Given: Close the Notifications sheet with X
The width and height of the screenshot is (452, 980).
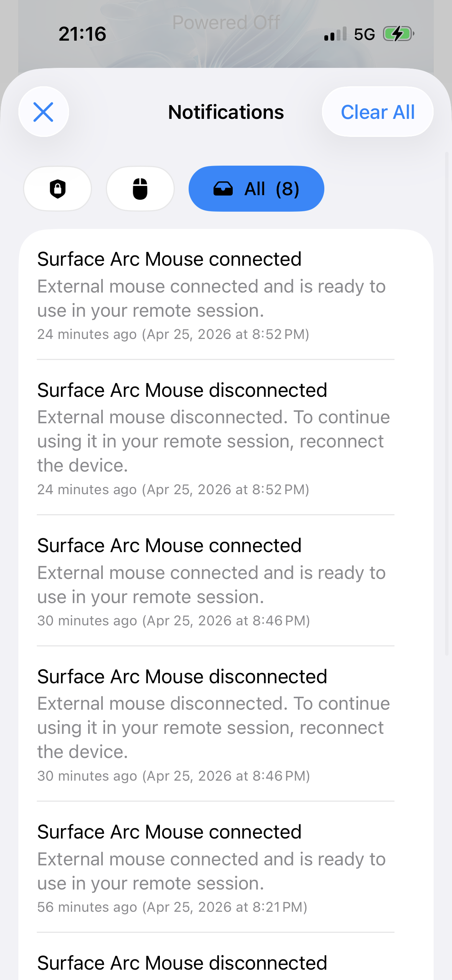Looking at the screenshot, I should (x=44, y=112).
